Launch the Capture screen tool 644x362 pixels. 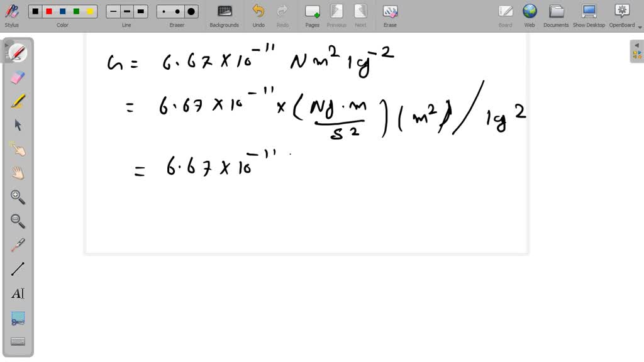click(x=17, y=317)
